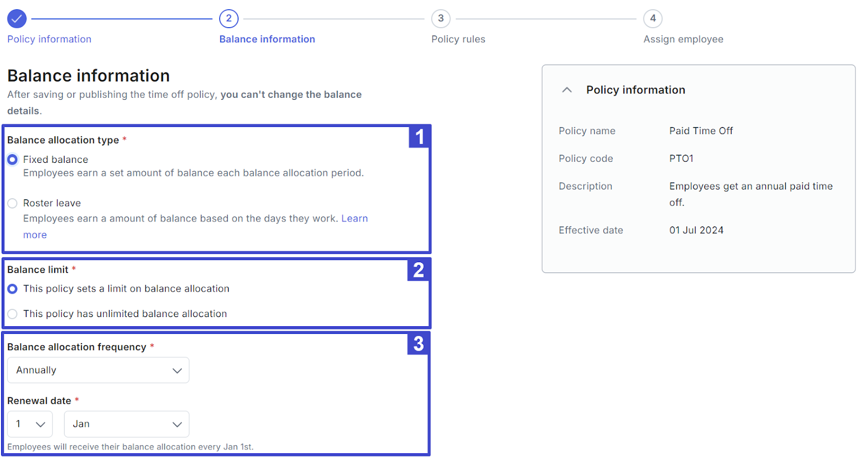Select the Fixed balance radio option

pos(12,160)
